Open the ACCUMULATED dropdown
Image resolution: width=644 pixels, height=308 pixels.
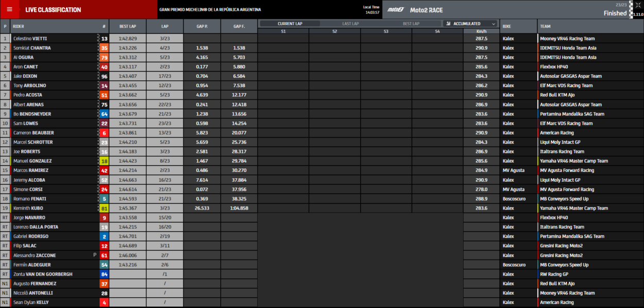coord(470,24)
